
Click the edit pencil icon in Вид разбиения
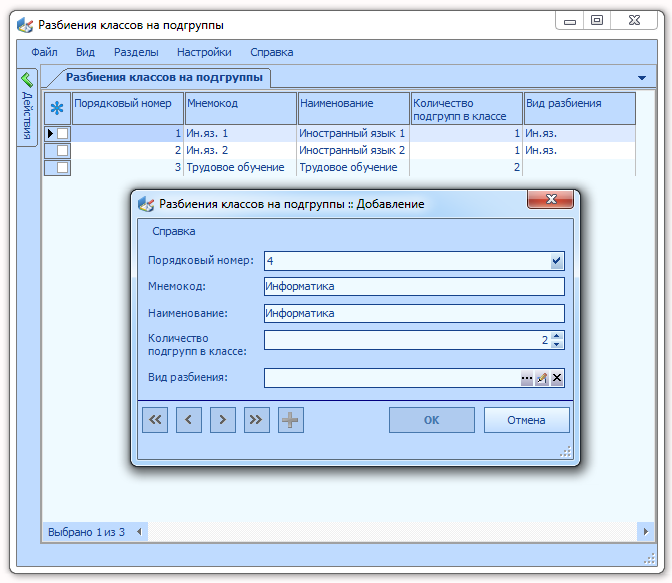point(542,378)
